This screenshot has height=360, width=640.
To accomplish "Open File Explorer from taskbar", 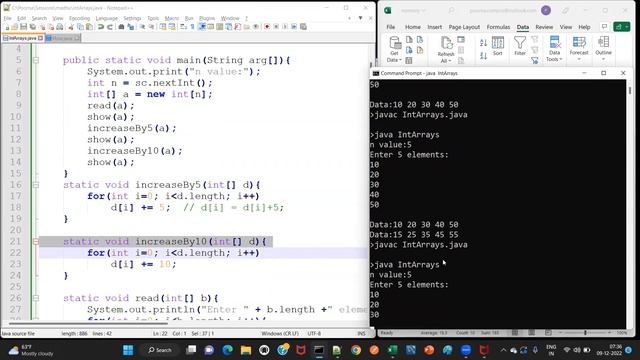I will (x=246, y=350).
